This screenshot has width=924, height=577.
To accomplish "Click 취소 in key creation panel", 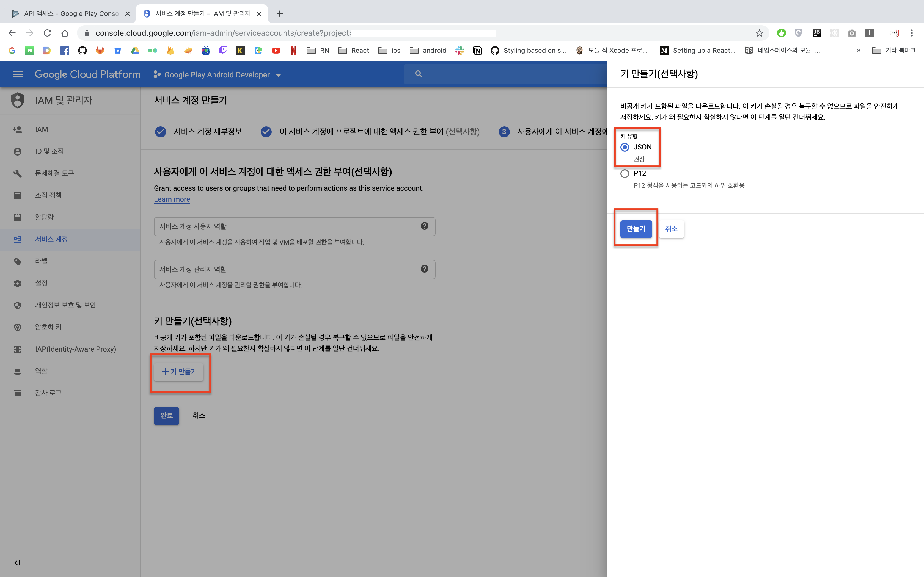I will pos(671,229).
